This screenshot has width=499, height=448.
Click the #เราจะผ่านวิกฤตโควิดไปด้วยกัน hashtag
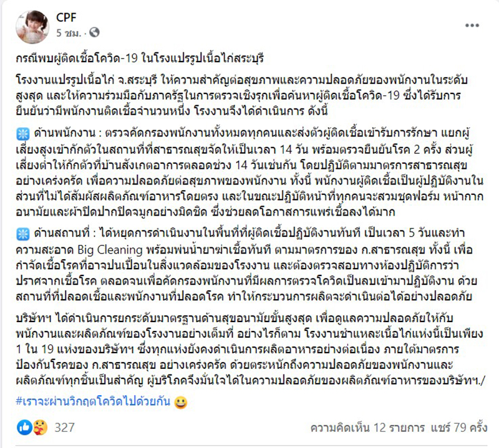[x=89, y=402]
